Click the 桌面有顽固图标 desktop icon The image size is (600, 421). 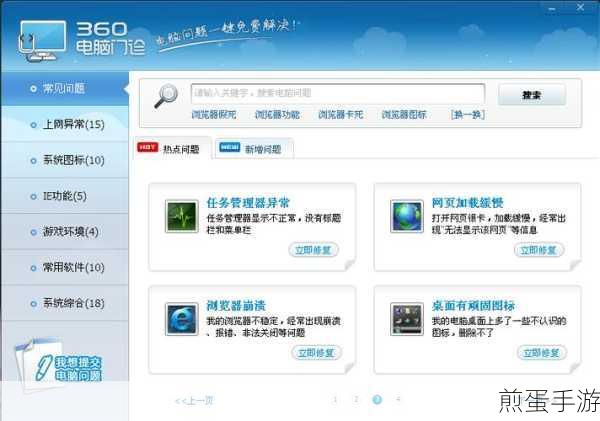tap(407, 319)
